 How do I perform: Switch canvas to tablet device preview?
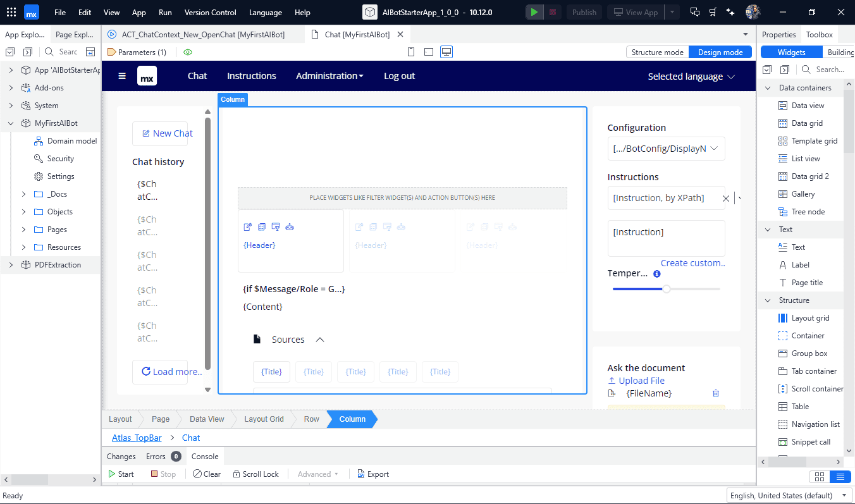(x=429, y=52)
